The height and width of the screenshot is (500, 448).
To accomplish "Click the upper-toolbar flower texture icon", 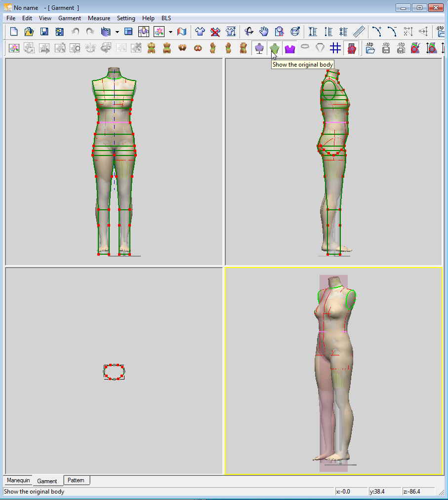I will click(159, 31).
